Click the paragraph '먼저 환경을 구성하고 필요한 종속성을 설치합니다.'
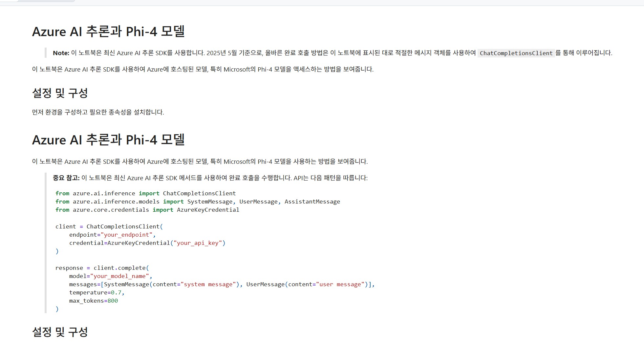Screen dimensions: 644x343 [98, 112]
